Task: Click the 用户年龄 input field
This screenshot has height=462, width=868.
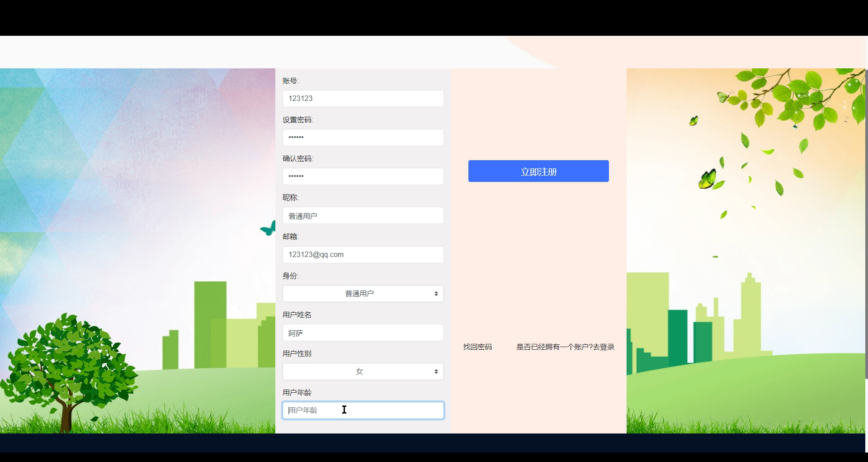Action: [363, 410]
